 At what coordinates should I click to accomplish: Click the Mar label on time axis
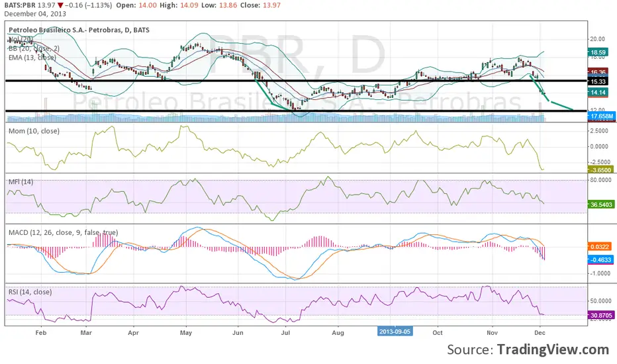(86, 332)
